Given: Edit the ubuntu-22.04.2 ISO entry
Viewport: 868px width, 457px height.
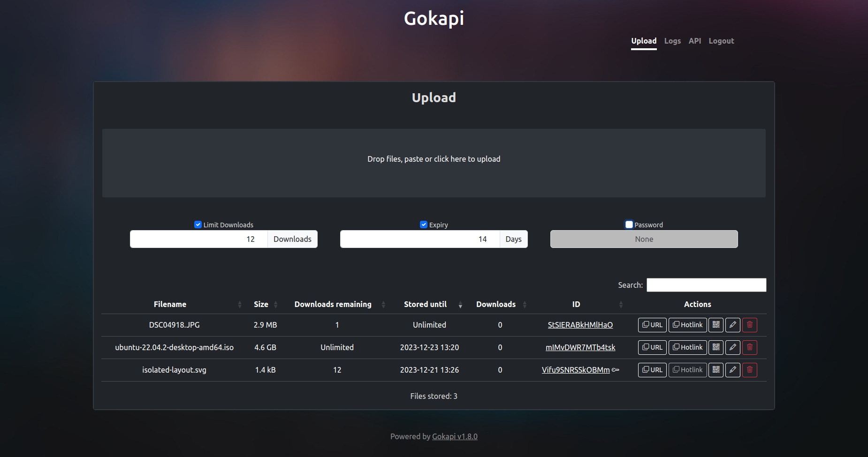Looking at the screenshot, I should [733, 347].
